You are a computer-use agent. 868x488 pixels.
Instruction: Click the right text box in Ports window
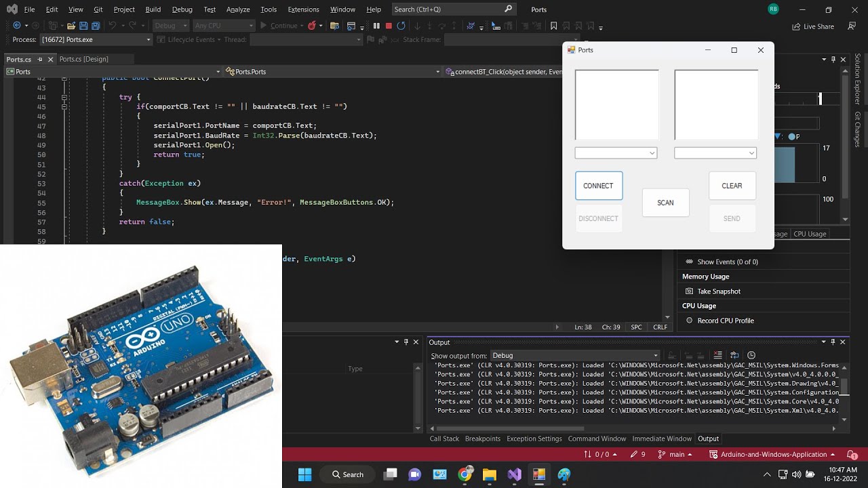pos(716,105)
